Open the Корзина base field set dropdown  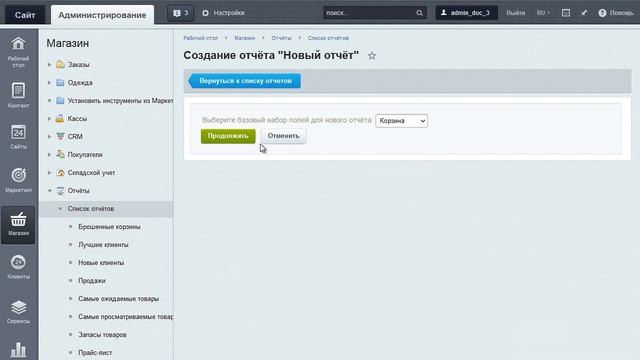coord(401,121)
